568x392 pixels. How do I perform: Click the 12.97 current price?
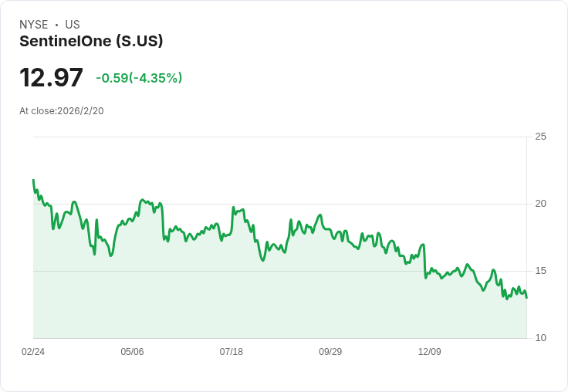click(x=51, y=78)
